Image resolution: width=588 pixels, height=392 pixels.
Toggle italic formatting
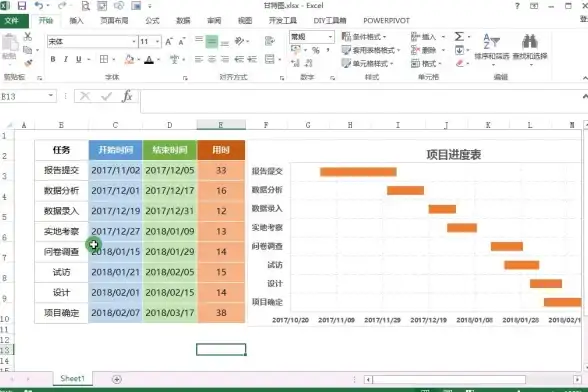coord(66,59)
